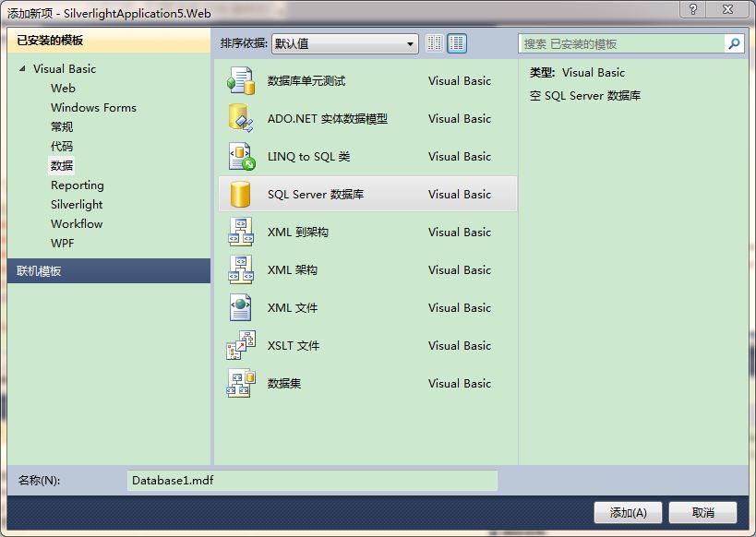Click the XML 到架构 template name

[298, 233]
